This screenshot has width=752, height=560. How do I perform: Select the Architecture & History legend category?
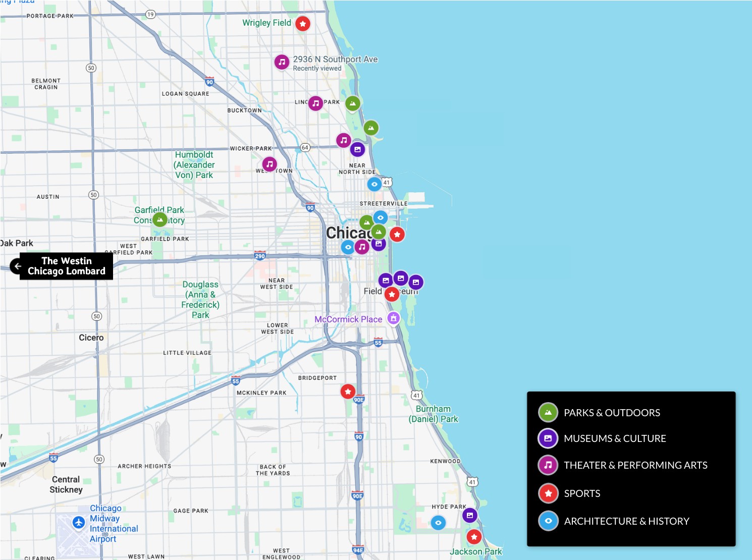[x=548, y=521]
